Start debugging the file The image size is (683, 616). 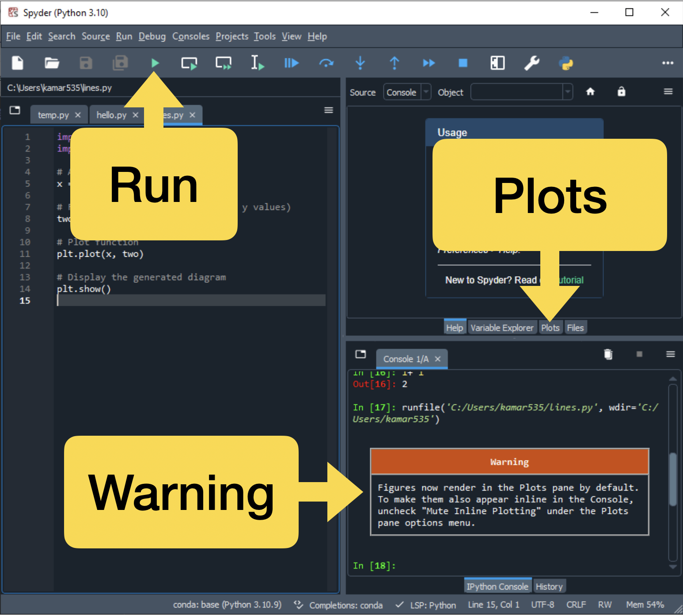tap(292, 63)
